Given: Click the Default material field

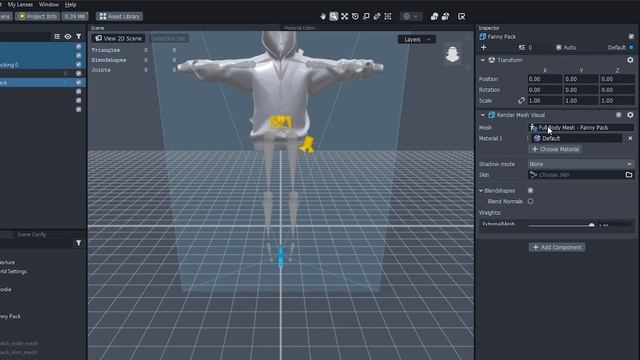Looking at the screenshot, I should click(x=576, y=138).
